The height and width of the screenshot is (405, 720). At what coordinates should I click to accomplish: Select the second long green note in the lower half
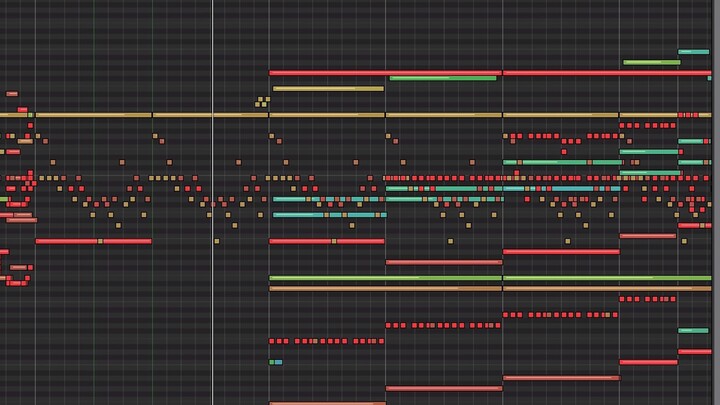607,278
